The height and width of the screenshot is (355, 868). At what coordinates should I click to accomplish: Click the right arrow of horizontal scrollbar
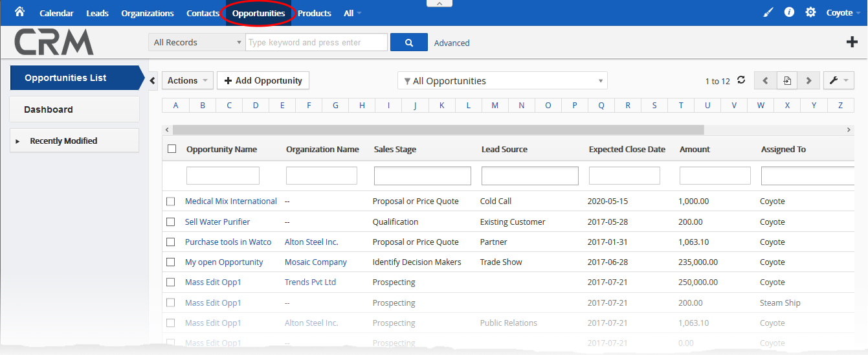pos(849,130)
